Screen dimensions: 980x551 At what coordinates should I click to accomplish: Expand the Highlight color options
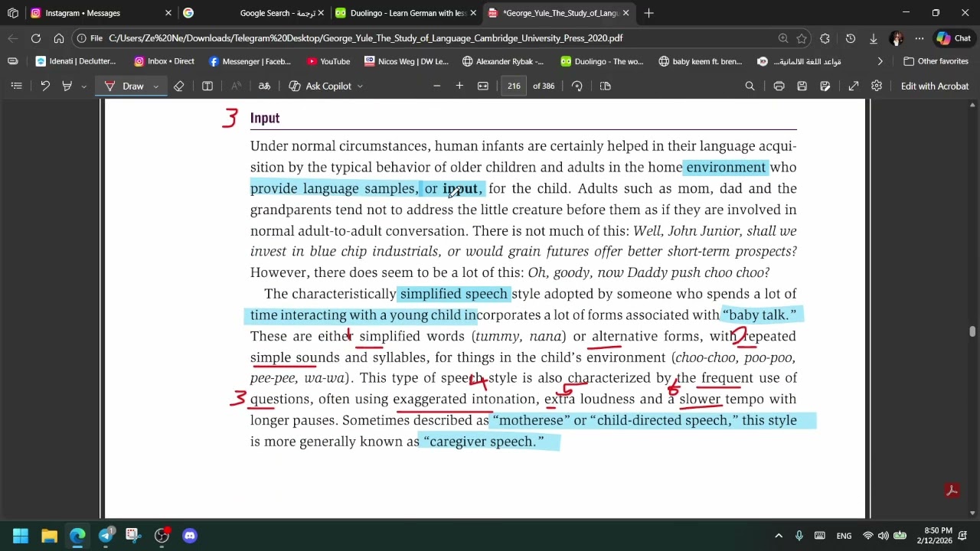click(x=83, y=86)
